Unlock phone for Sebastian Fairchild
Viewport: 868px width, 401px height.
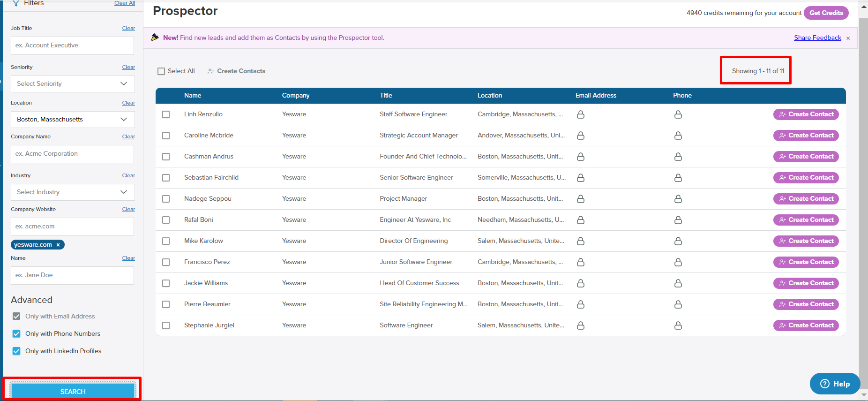click(678, 178)
